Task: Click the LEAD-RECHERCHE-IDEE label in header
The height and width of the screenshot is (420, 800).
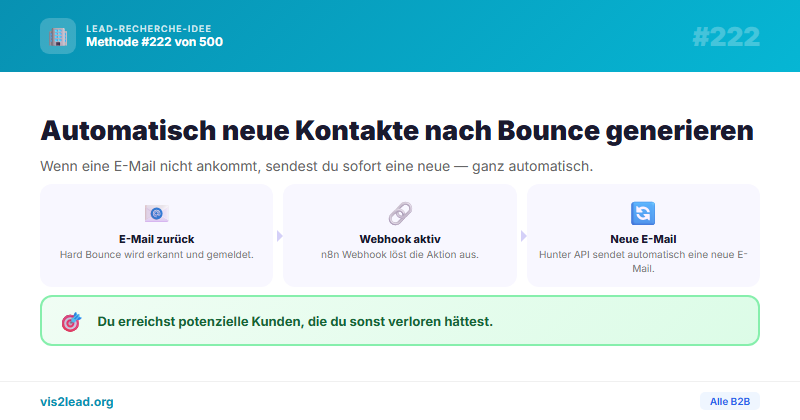Action: (x=148, y=29)
